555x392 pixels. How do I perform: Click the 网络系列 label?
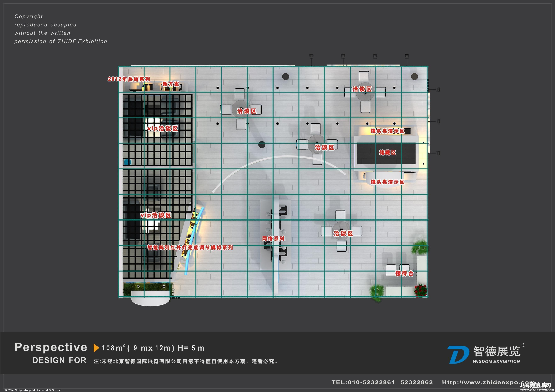click(x=273, y=239)
